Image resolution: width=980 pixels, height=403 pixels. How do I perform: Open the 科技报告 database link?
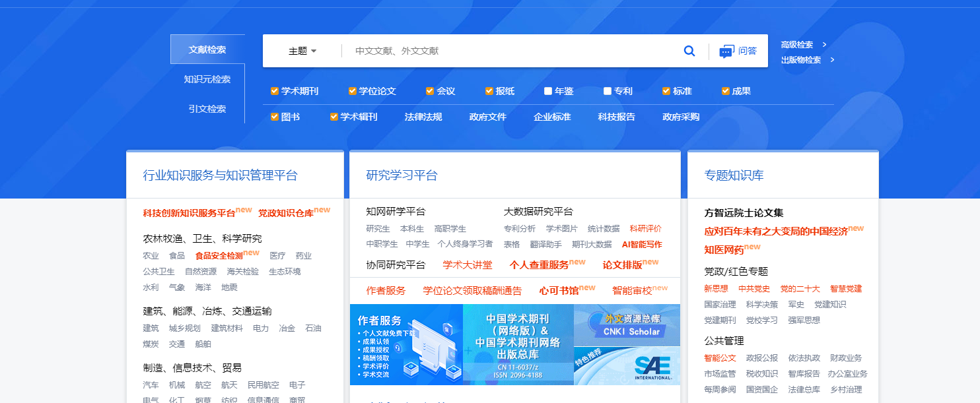(617, 117)
